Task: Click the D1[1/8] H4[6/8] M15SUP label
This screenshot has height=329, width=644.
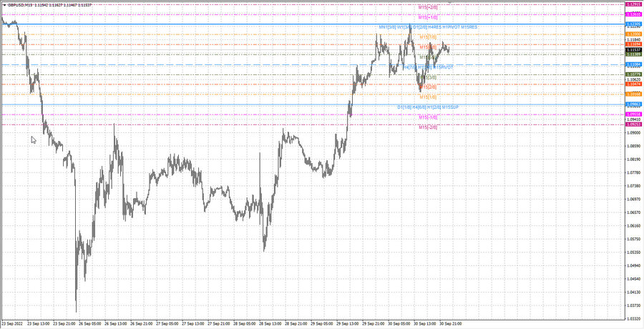Action: click(428, 107)
